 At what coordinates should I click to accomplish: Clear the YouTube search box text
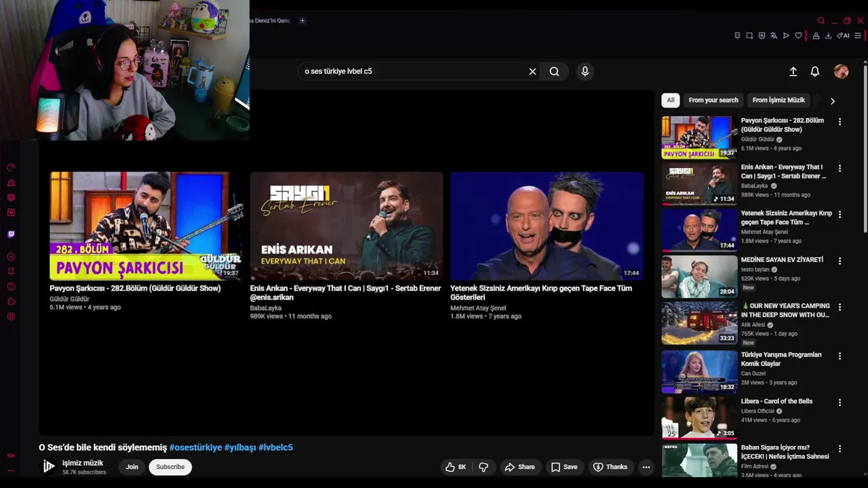(x=532, y=71)
